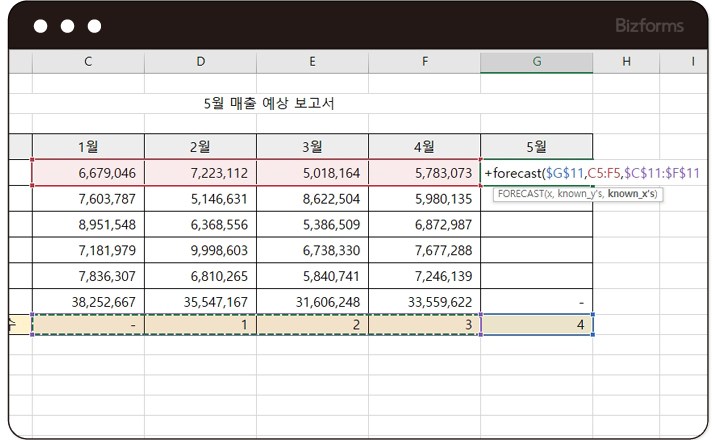Screen dimensions: 715x440
Task: Select column D header
Action: (200, 62)
